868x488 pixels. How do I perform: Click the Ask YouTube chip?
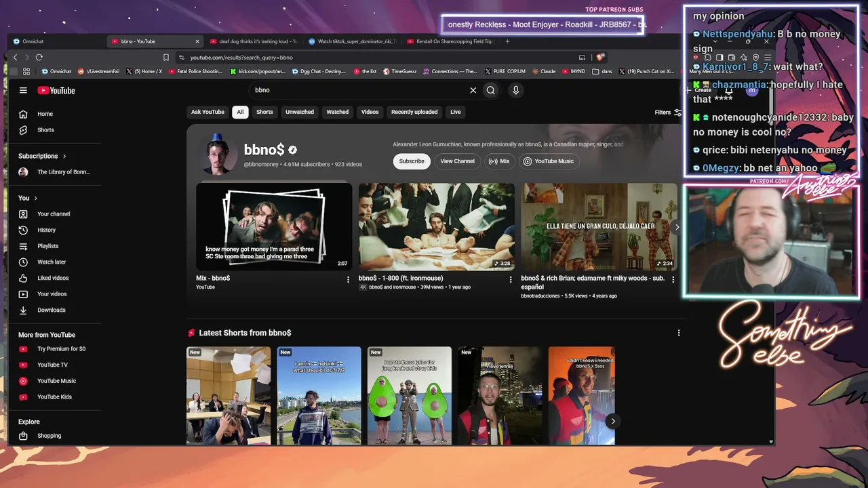208,113
